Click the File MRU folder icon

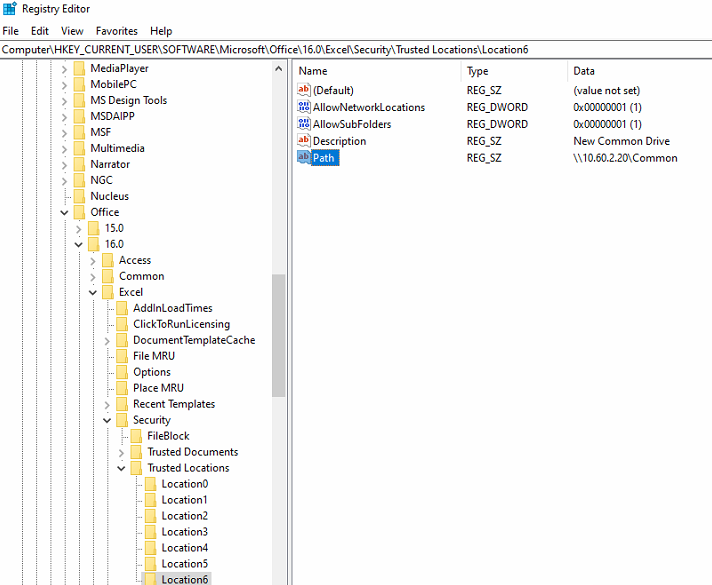[x=122, y=356]
